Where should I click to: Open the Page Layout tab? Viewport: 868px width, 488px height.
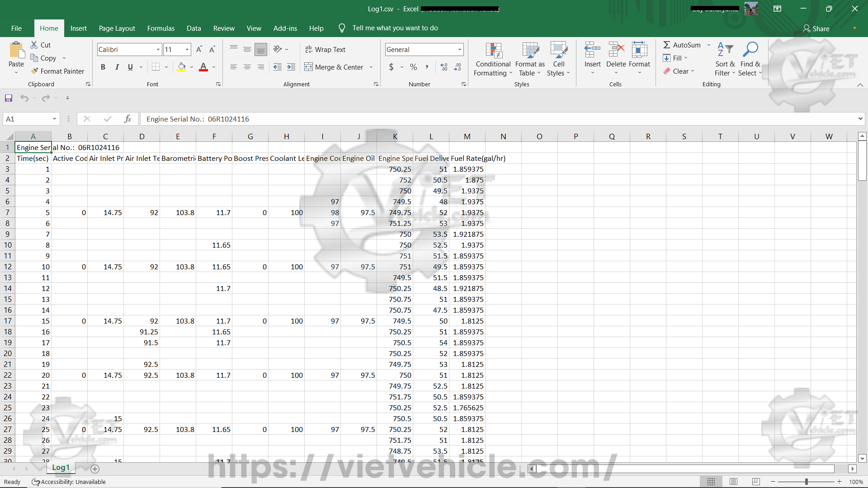[117, 28]
